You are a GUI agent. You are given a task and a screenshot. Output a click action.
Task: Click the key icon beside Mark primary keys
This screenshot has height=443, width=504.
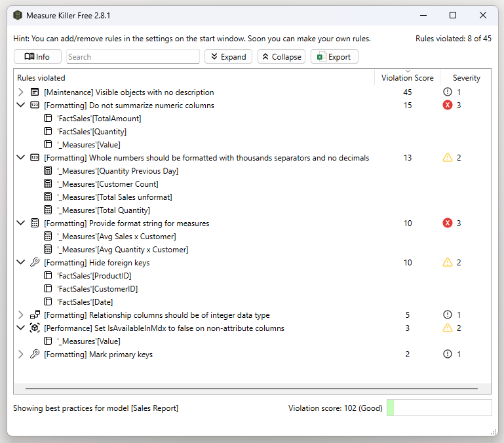(35, 354)
